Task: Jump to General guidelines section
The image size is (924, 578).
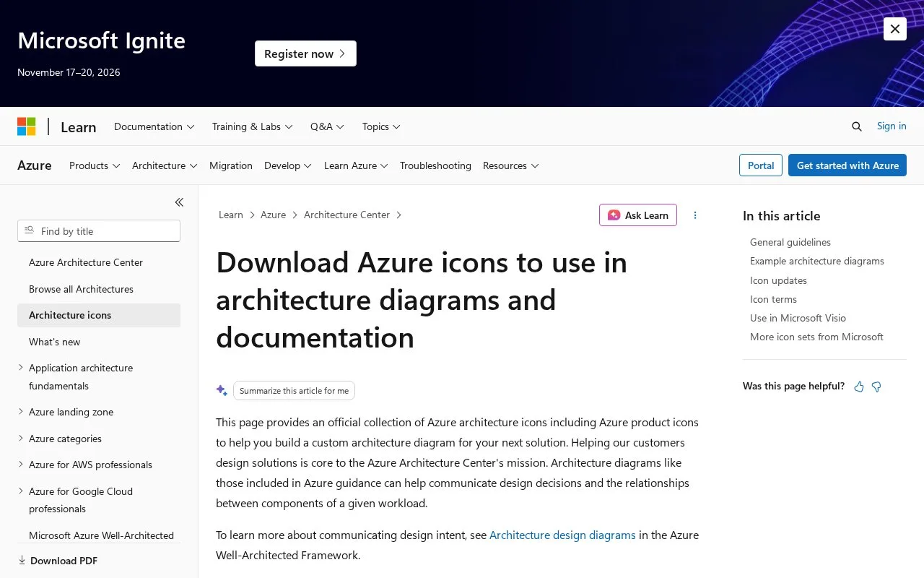Action: pyautogui.click(x=790, y=242)
